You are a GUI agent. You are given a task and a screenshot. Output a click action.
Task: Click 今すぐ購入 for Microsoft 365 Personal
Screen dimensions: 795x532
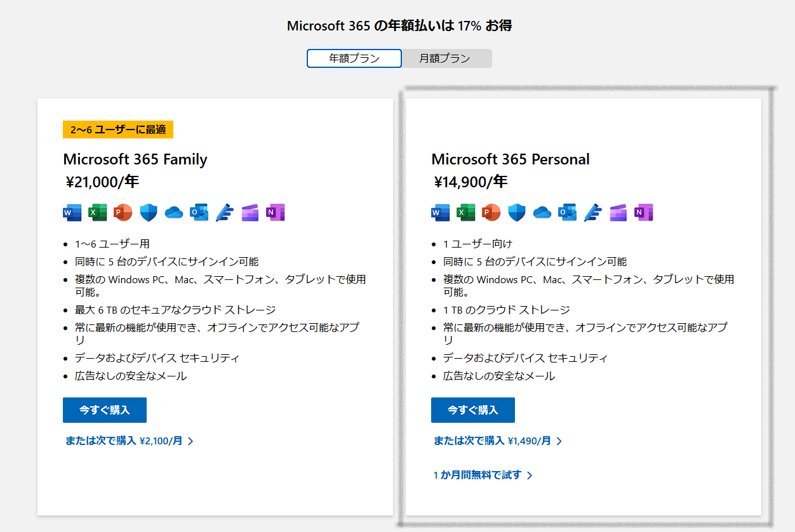tap(473, 410)
